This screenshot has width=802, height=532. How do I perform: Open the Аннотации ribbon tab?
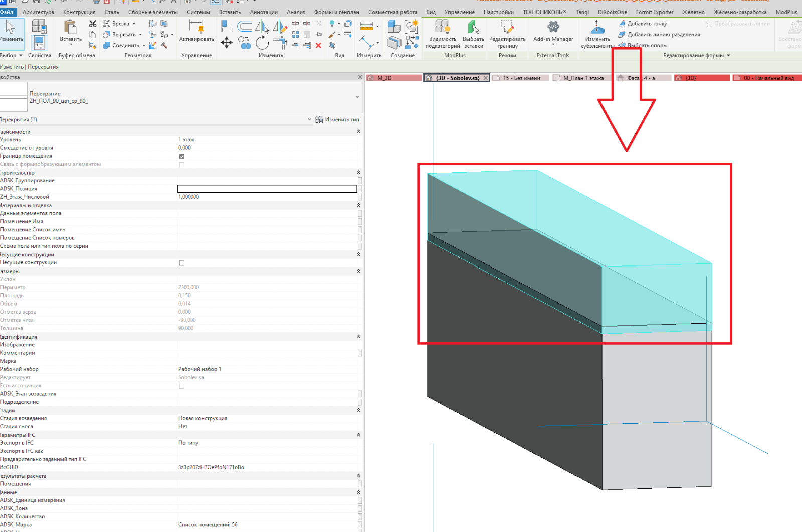pos(264,12)
